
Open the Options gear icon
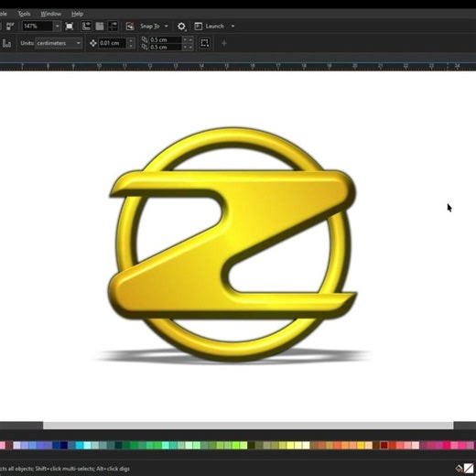[x=181, y=27]
